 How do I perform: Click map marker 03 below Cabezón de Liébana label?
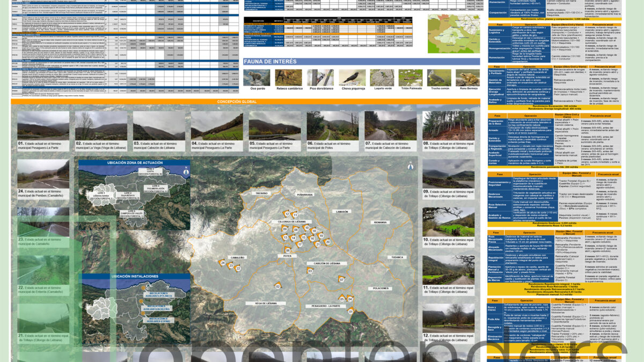(x=310, y=270)
